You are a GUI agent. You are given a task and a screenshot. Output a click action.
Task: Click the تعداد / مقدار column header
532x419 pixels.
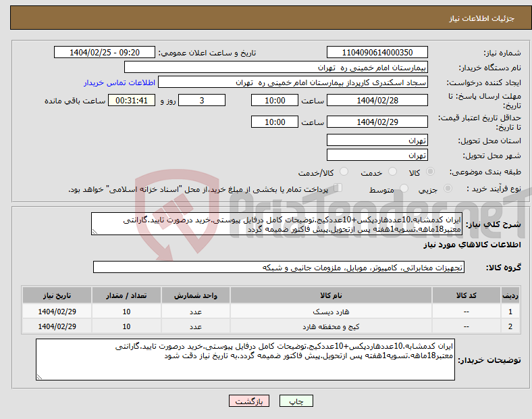(x=126, y=295)
